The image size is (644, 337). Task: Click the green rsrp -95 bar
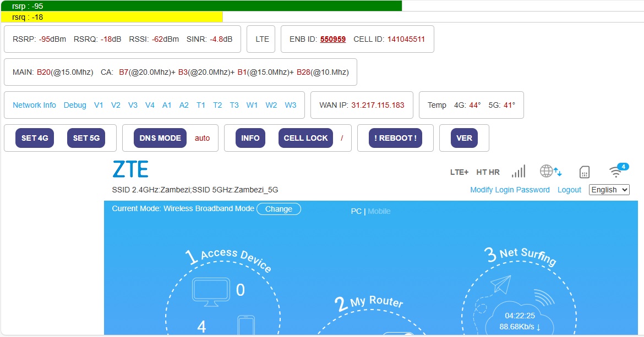(201, 5)
